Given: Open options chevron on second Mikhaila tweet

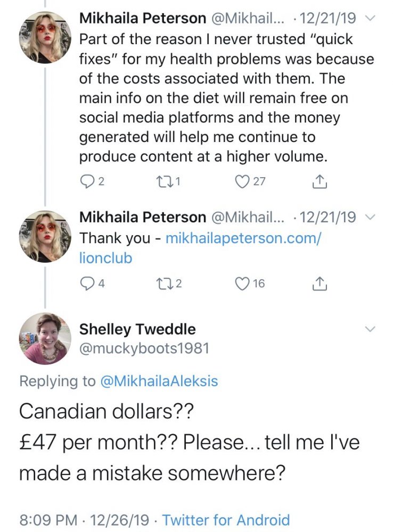Looking at the screenshot, I should click(371, 217).
